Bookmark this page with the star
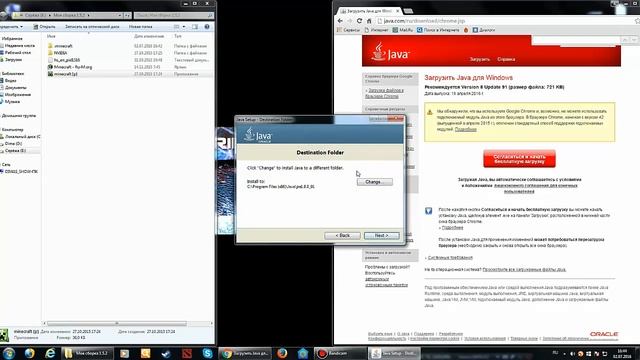 [637, 21]
